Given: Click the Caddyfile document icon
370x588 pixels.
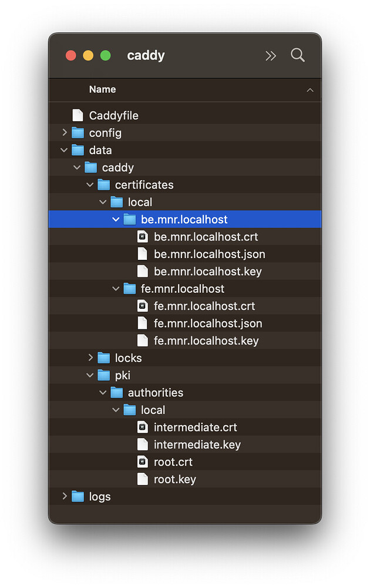Looking at the screenshot, I should (78, 115).
